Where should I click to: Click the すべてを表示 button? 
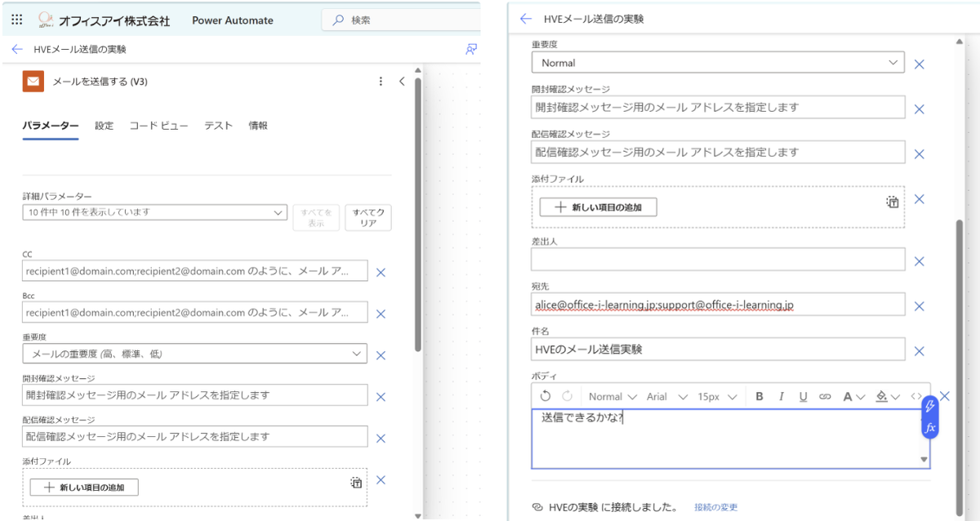[x=315, y=217]
